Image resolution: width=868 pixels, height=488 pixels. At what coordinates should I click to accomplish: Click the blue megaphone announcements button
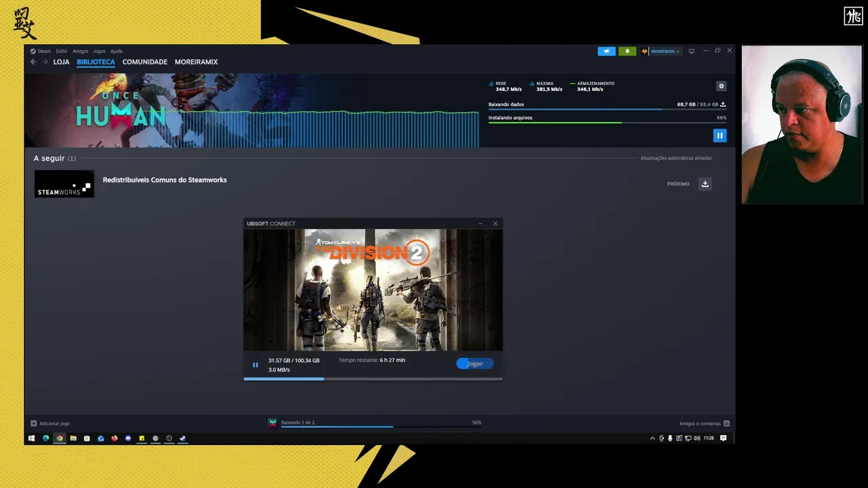coord(606,51)
